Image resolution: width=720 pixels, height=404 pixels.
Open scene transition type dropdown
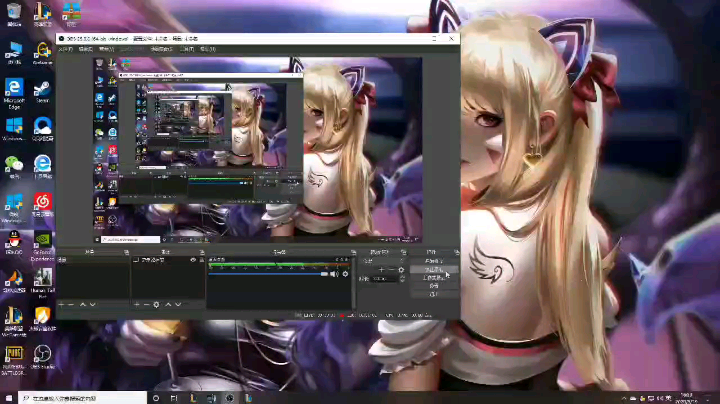[383, 261]
